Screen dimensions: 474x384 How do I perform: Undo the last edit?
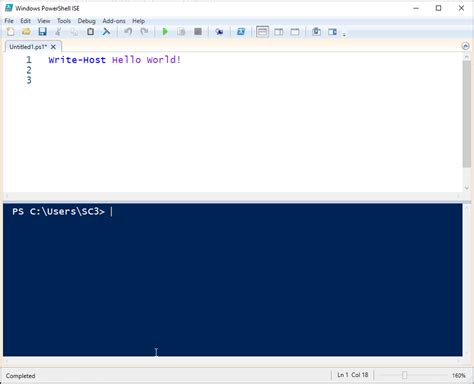(128, 32)
